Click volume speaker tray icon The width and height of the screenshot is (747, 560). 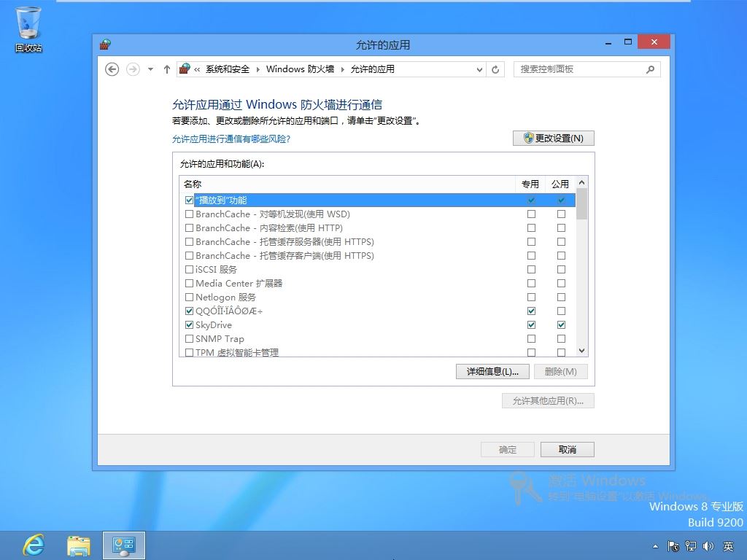coord(708,546)
